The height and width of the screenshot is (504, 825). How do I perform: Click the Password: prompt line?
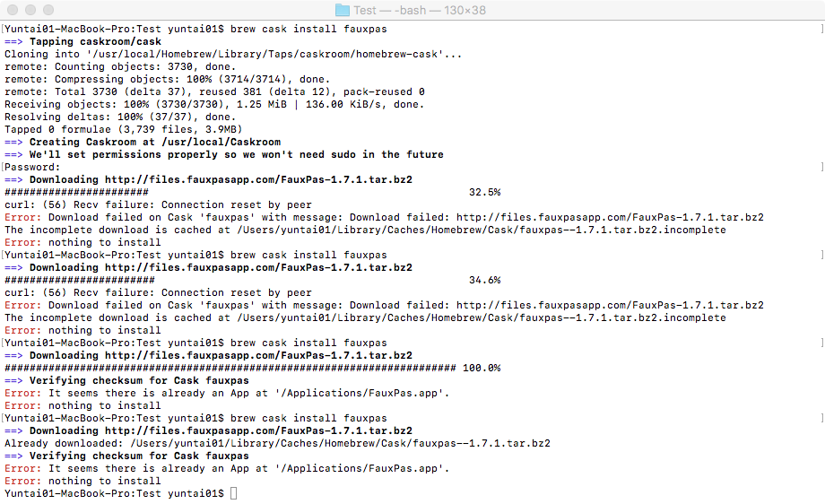[x=32, y=168]
